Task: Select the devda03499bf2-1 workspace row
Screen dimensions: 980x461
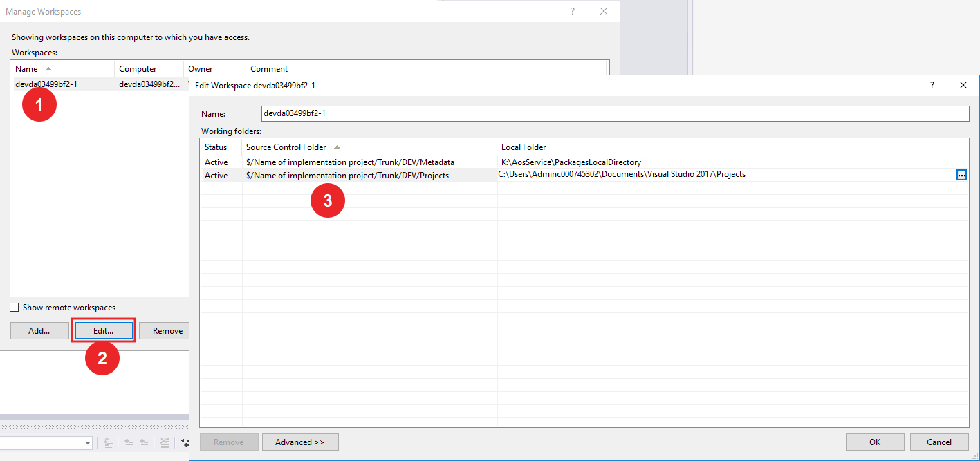Action: (x=46, y=84)
